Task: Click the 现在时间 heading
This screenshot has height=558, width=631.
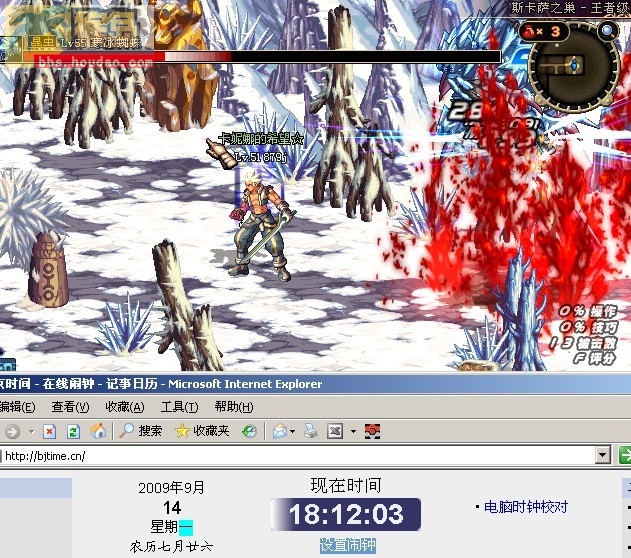Action: tap(346, 485)
